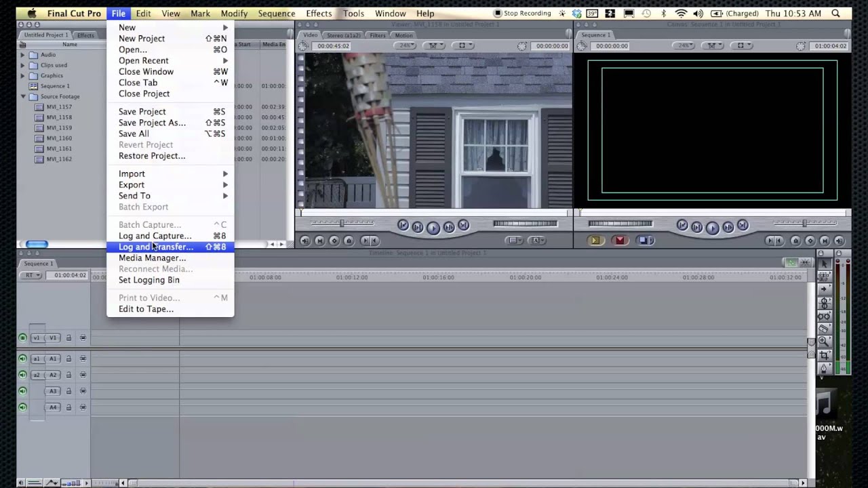This screenshot has width=868, height=488.
Task: Open Recent Clips pop-up in Viewer
Action: pyautogui.click(x=515, y=241)
